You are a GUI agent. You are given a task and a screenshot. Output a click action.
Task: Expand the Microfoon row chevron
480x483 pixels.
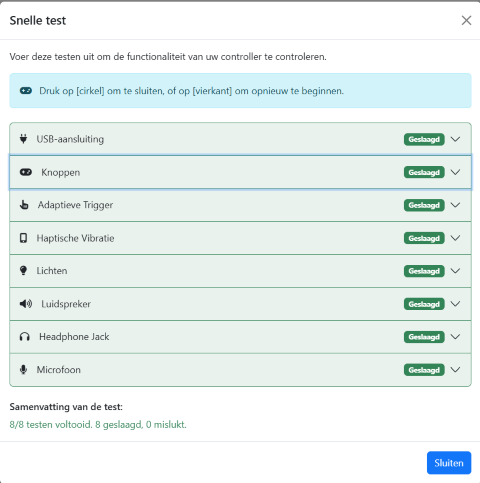pos(455,370)
